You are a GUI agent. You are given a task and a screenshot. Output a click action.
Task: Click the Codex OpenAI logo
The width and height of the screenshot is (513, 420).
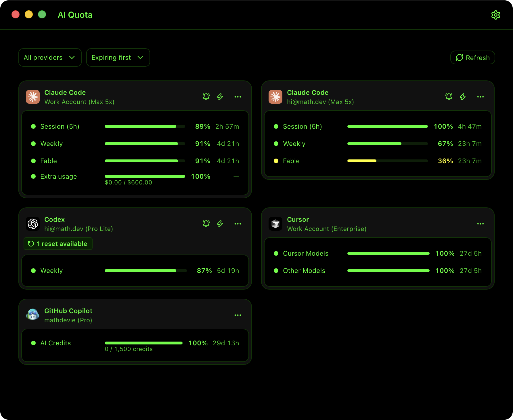pyautogui.click(x=33, y=224)
